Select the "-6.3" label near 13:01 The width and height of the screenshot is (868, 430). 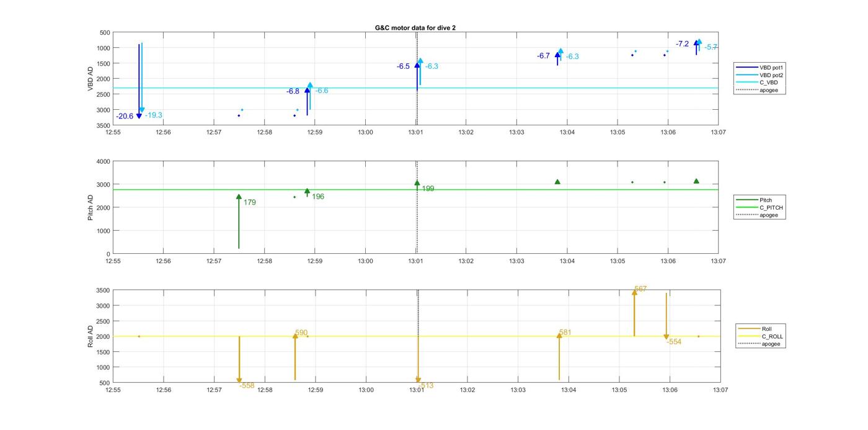[432, 66]
